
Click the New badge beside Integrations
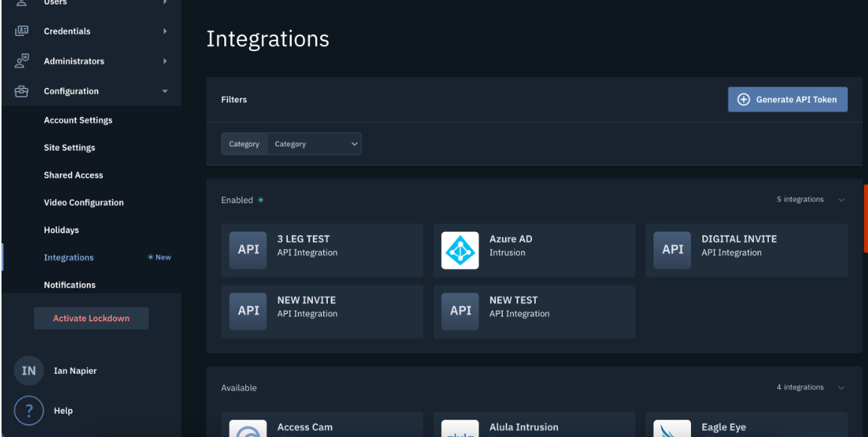click(160, 257)
